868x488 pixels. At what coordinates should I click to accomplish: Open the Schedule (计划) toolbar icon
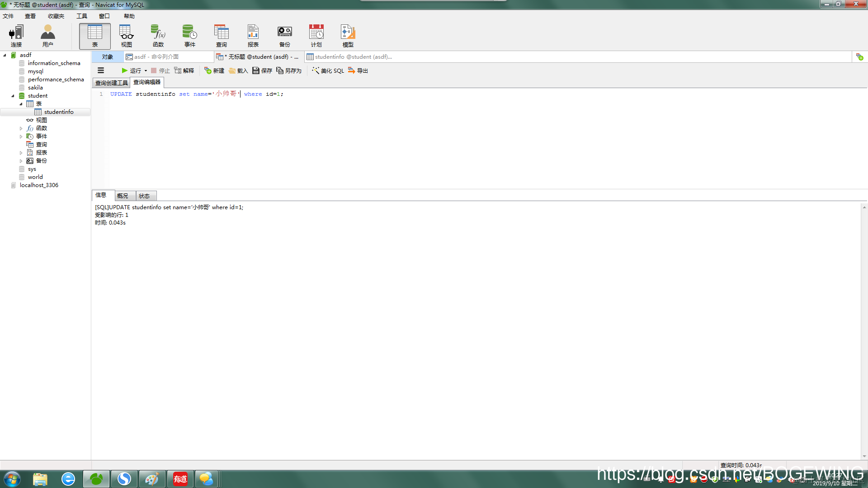[316, 36]
